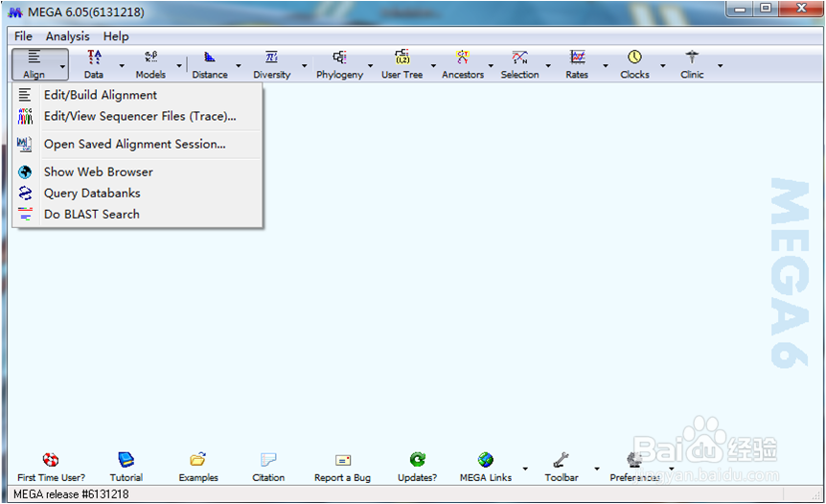
Task: Open the Help menu
Action: [x=116, y=36]
